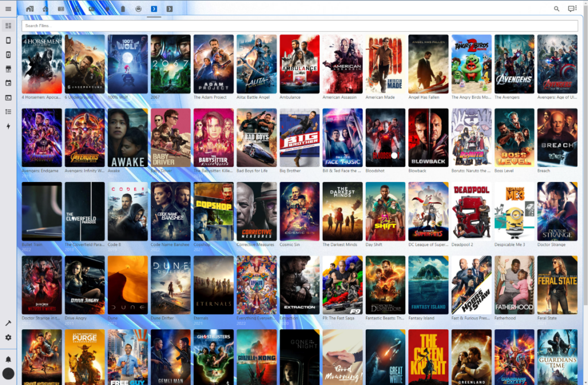This screenshot has width=588, height=385.
Task: Open the Bullet Train poster
Action: coord(41,211)
